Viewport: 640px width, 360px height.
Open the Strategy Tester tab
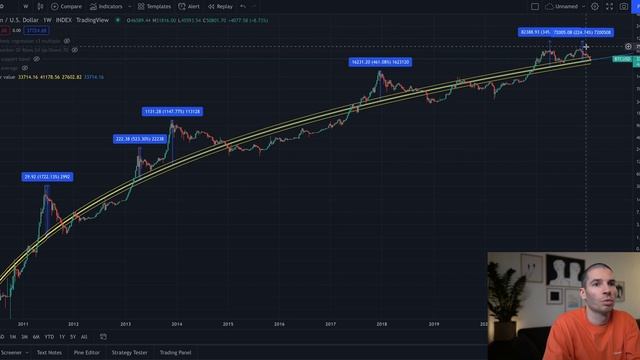(129, 353)
